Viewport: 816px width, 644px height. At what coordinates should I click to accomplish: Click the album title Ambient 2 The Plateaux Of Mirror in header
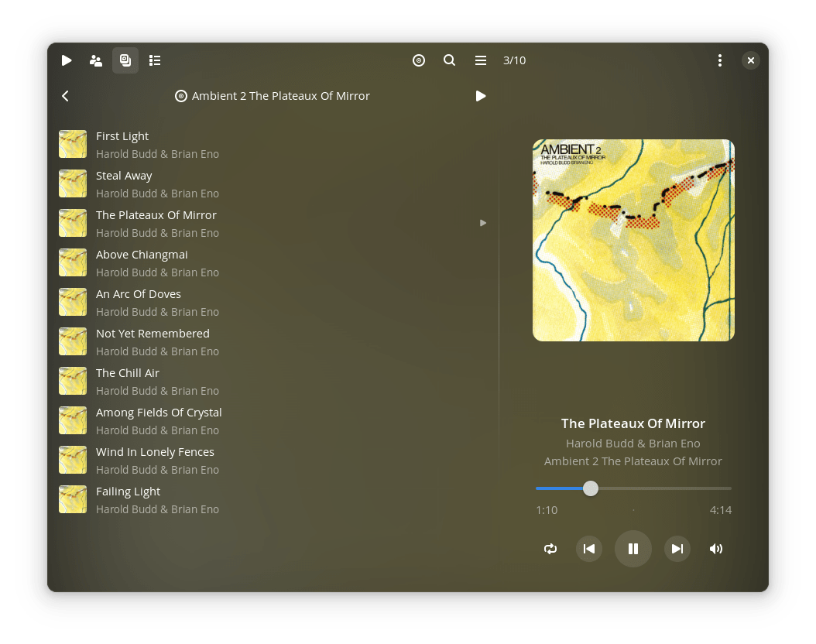point(280,96)
